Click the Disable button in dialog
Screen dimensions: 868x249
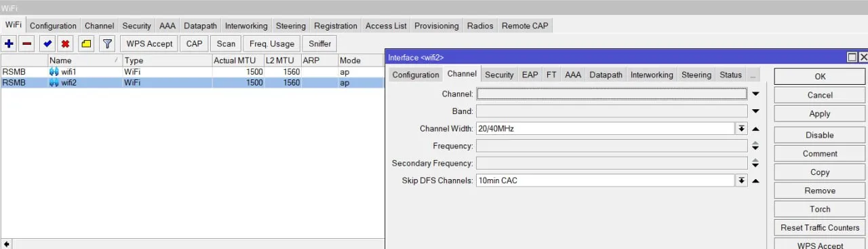pos(820,135)
